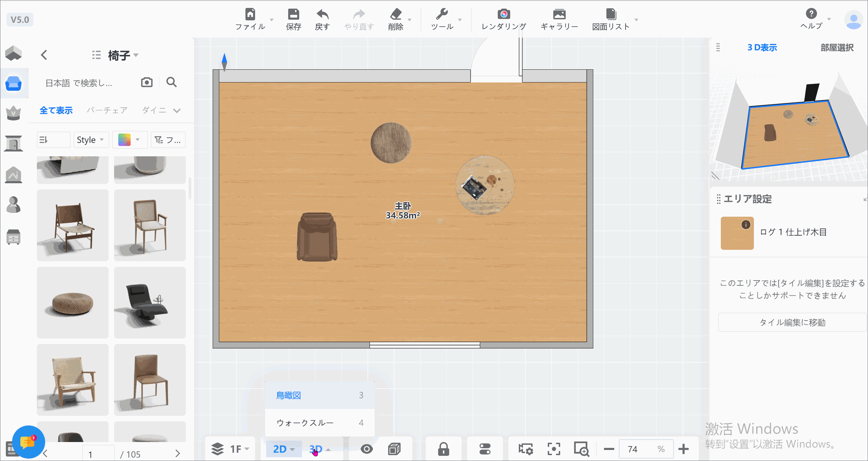
Task: Select the brown armchair in the floor plan
Action: click(317, 237)
